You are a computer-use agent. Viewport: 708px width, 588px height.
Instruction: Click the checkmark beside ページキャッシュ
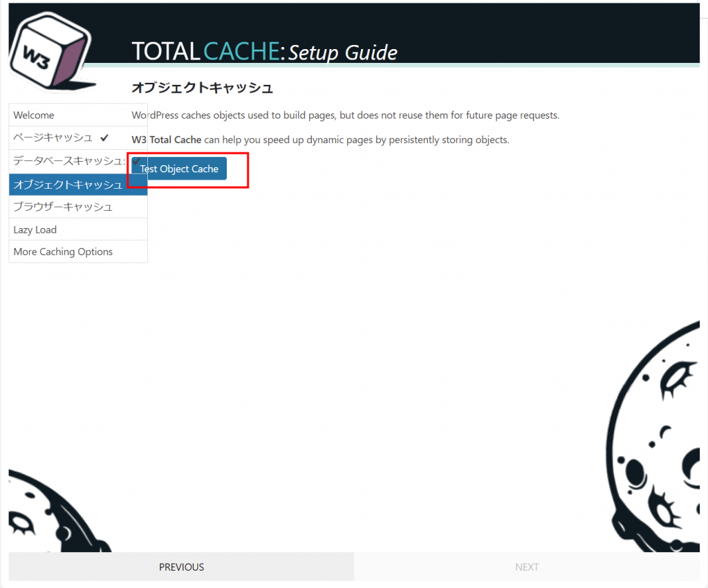click(x=104, y=137)
